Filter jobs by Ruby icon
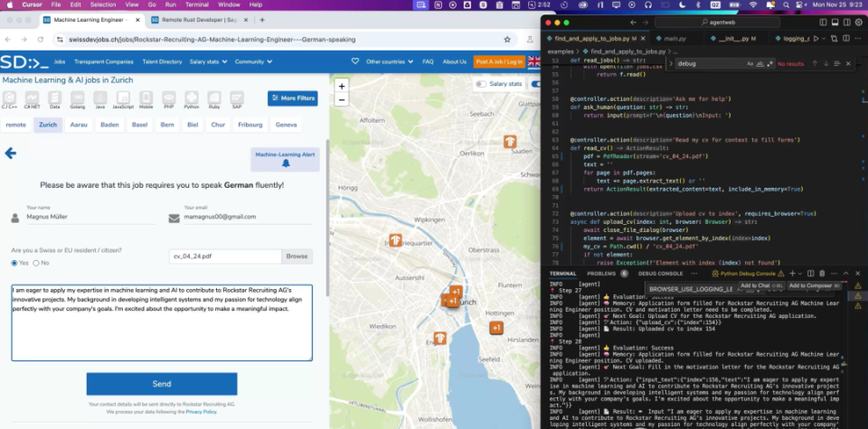868x429 pixels. (x=214, y=99)
